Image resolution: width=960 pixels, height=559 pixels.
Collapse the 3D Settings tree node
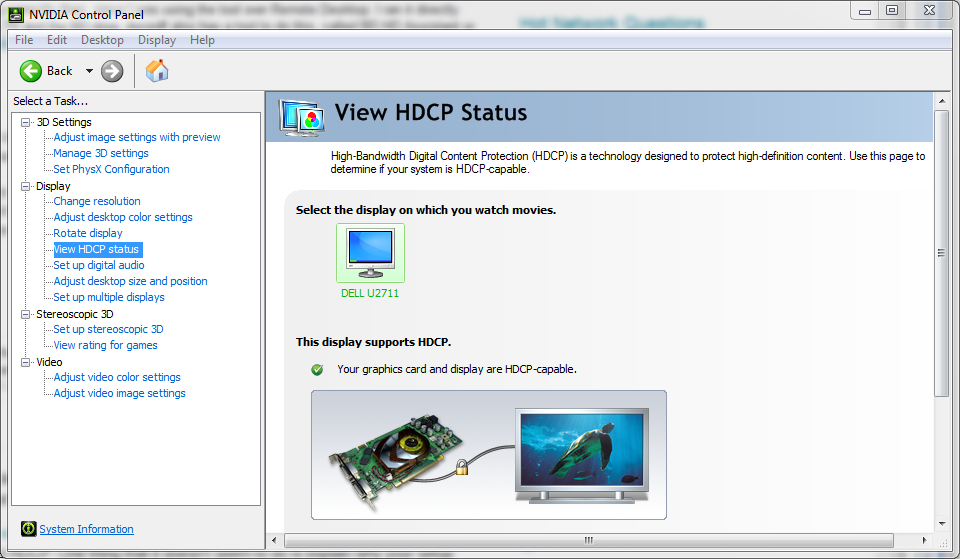pyautogui.click(x=26, y=122)
